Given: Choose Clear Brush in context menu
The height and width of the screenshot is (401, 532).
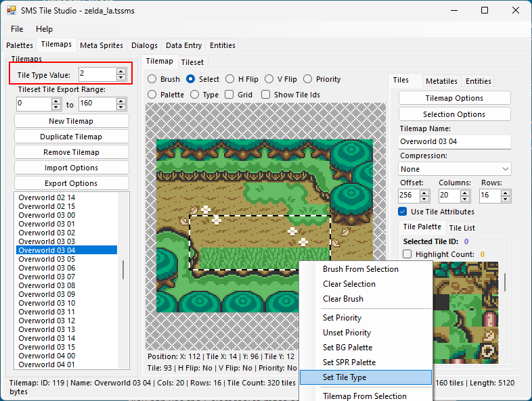Looking at the screenshot, I should pos(365,299).
